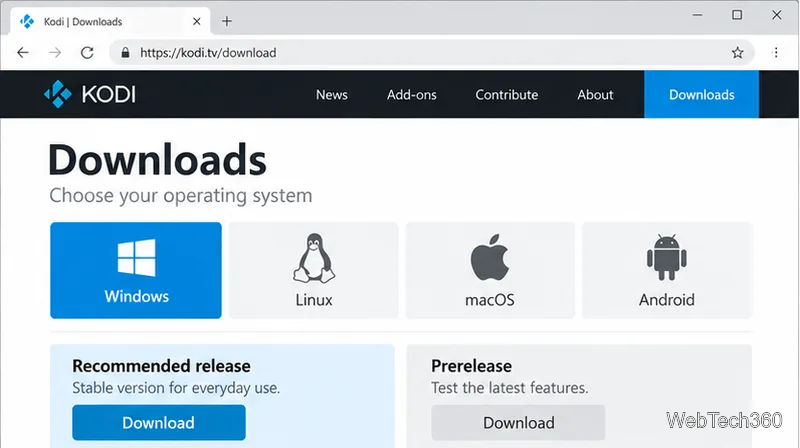Close the Kodi Downloads tab
This screenshot has height=448, width=800.
point(196,21)
